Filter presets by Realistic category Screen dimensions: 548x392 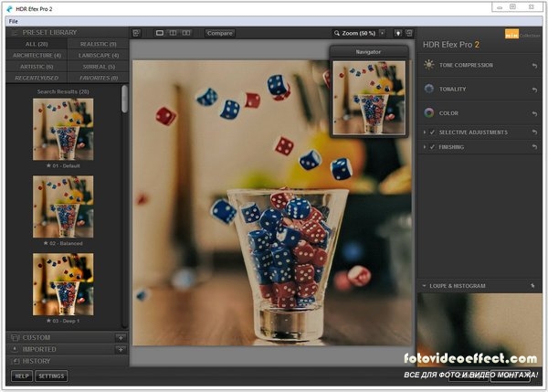point(99,44)
